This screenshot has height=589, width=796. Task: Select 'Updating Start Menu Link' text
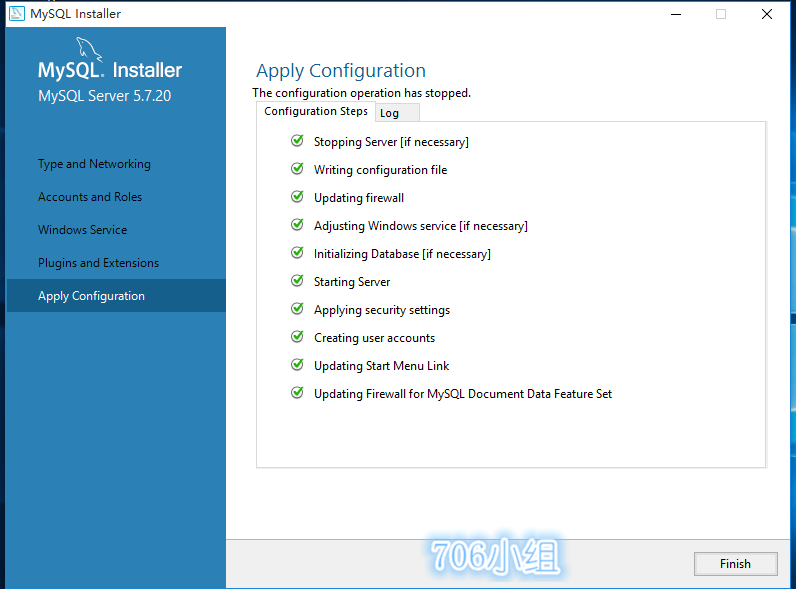point(382,366)
